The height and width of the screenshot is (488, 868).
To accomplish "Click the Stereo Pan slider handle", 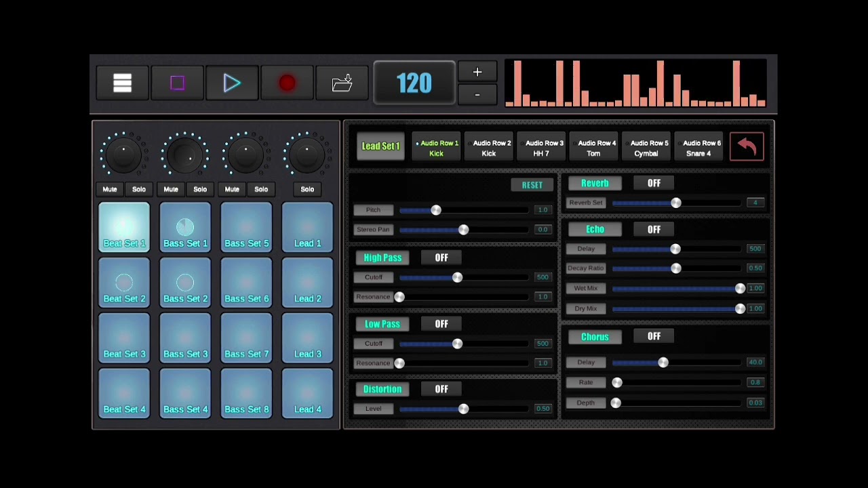I will pos(463,230).
